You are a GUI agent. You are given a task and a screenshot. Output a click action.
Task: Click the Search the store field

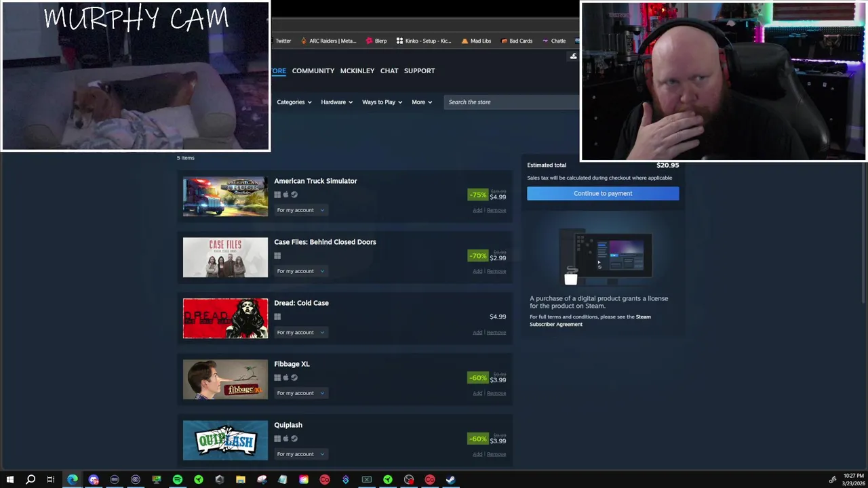click(512, 102)
